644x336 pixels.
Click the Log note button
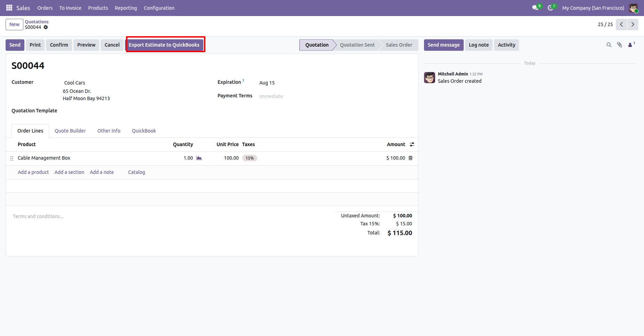[x=479, y=45]
